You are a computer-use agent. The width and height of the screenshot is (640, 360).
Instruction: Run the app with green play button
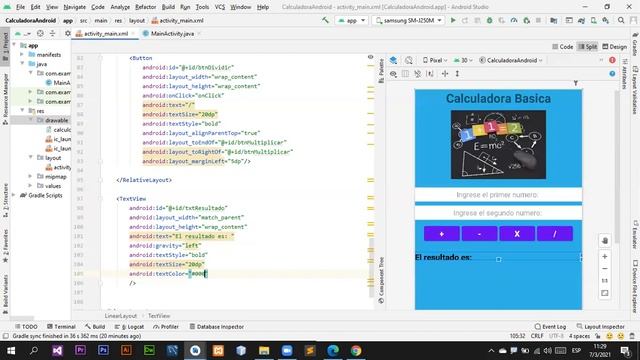(x=453, y=20)
